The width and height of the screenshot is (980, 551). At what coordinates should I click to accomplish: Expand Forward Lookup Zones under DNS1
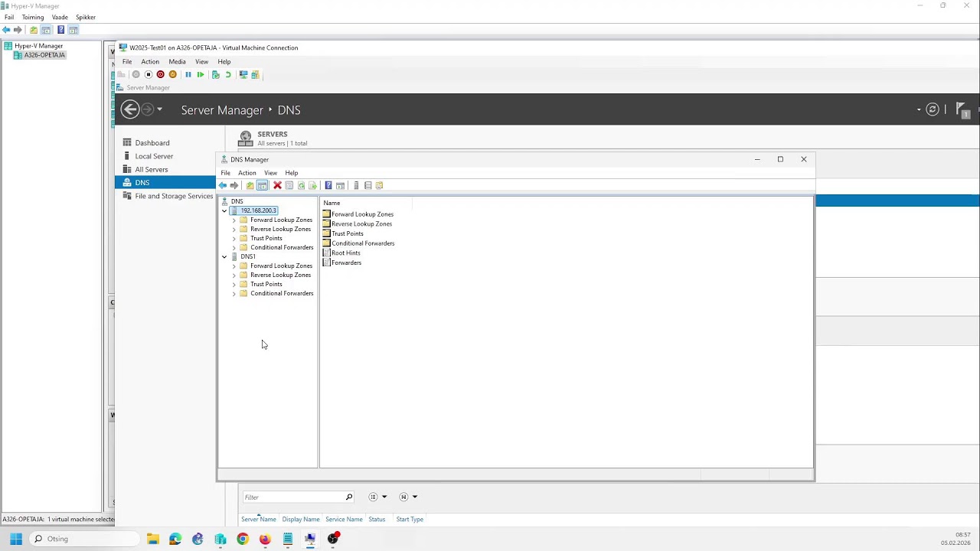click(234, 266)
